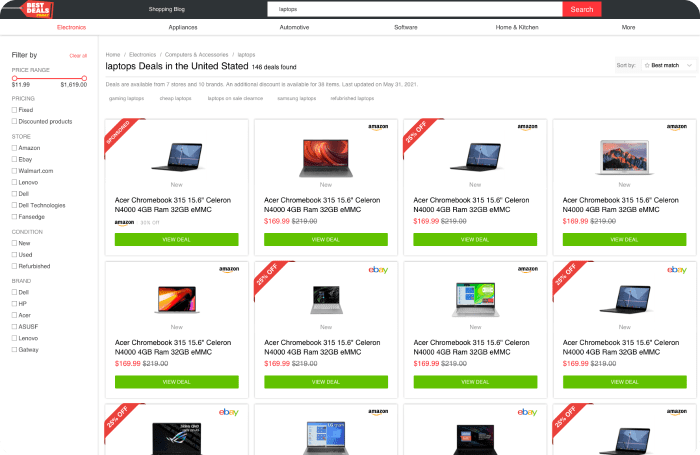Check the New condition checkbox

14,243
